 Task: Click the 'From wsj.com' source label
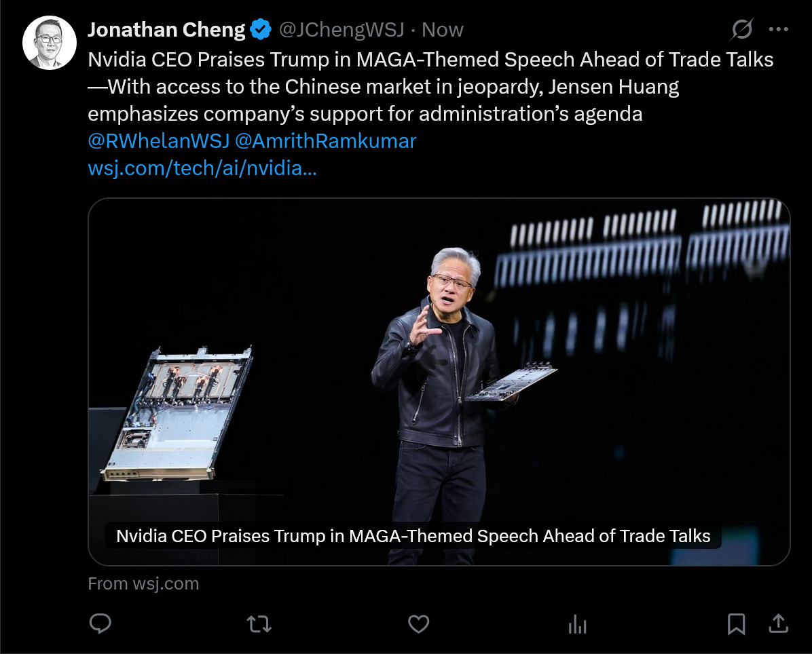(143, 583)
